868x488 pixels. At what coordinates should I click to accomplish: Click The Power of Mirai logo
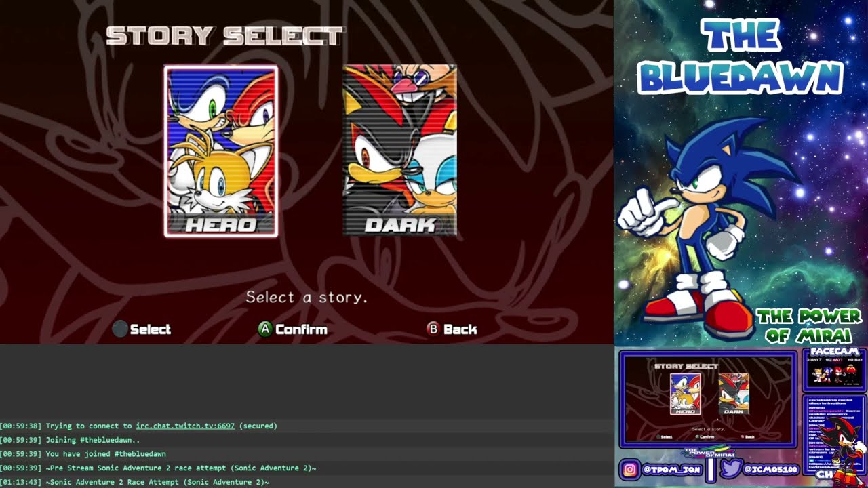[x=808, y=326]
